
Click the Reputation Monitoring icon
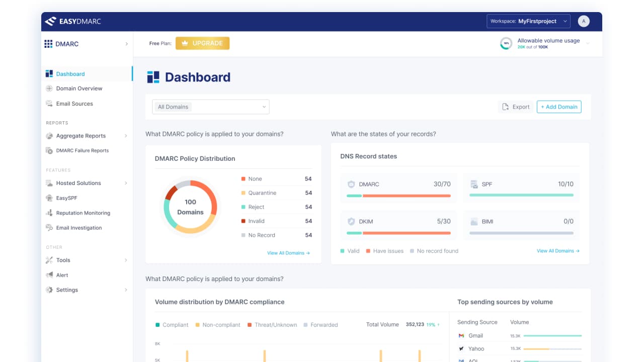pyautogui.click(x=49, y=213)
